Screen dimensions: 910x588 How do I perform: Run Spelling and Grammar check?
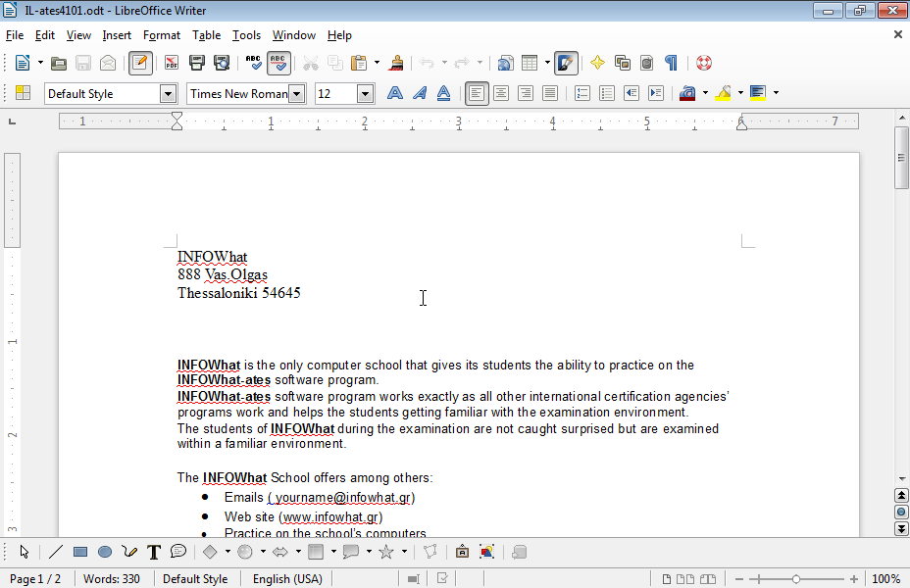254,63
